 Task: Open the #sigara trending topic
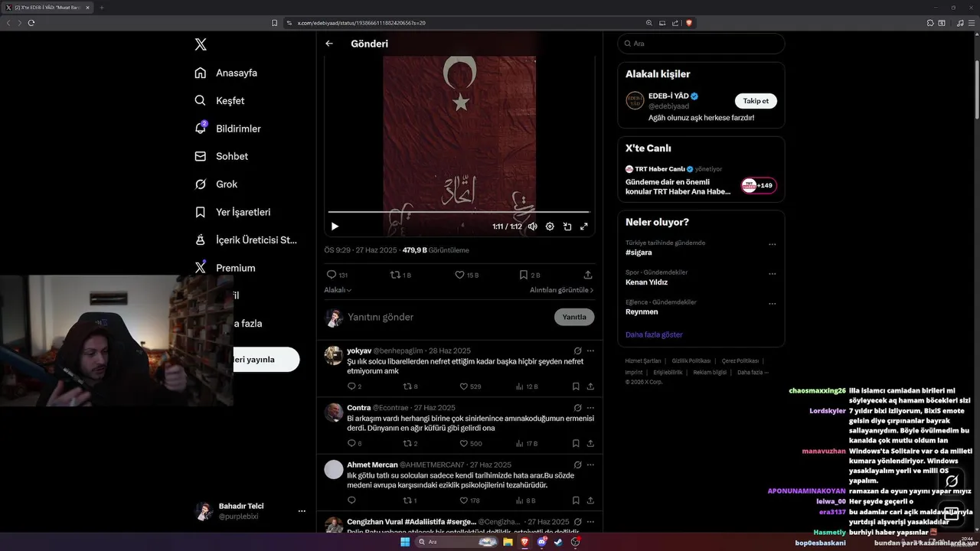point(639,253)
